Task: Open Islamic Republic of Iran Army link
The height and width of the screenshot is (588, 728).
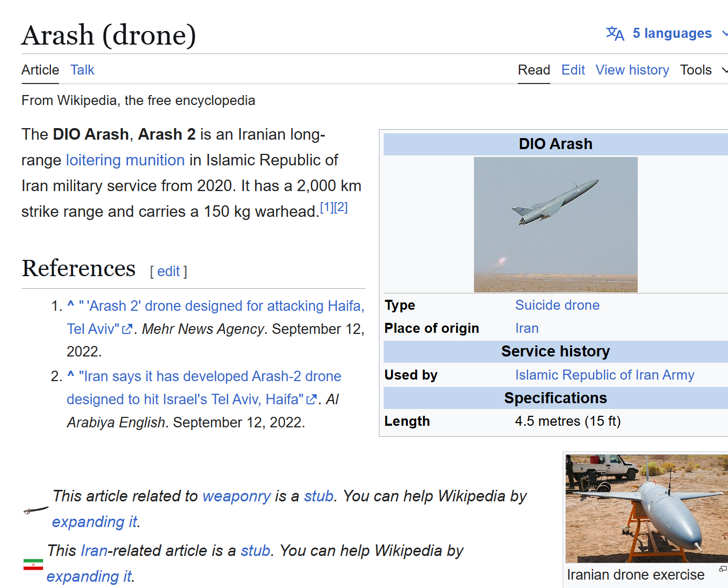Action: [605, 375]
